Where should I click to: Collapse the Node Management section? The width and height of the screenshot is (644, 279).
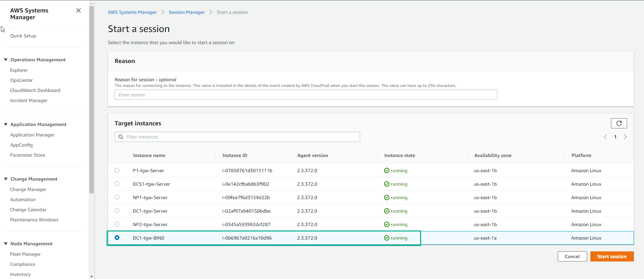point(6,244)
